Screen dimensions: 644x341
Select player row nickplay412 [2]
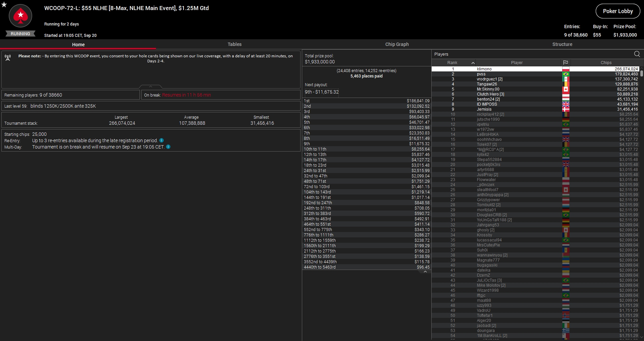tap(535, 114)
